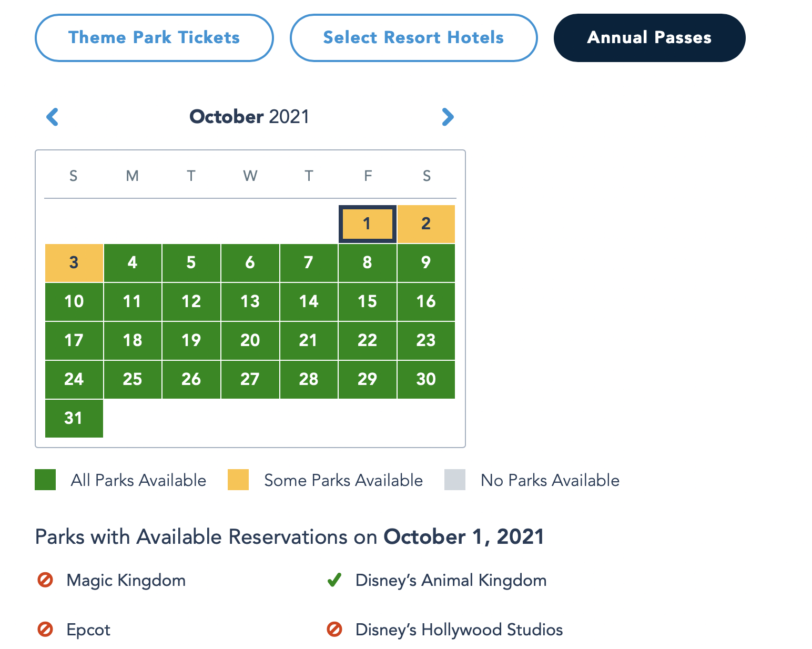Switch to Select Resort Hotels tab
812x649 pixels.
(x=413, y=38)
